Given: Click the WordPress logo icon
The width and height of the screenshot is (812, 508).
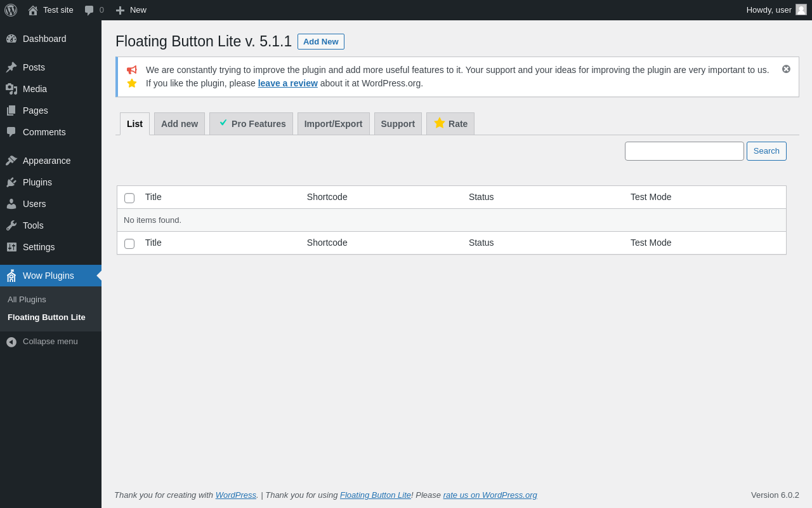Looking at the screenshot, I should click(x=11, y=10).
